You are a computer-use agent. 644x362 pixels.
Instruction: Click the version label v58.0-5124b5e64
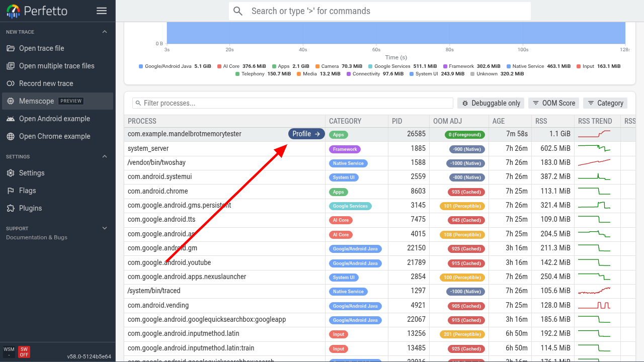point(89,356)
